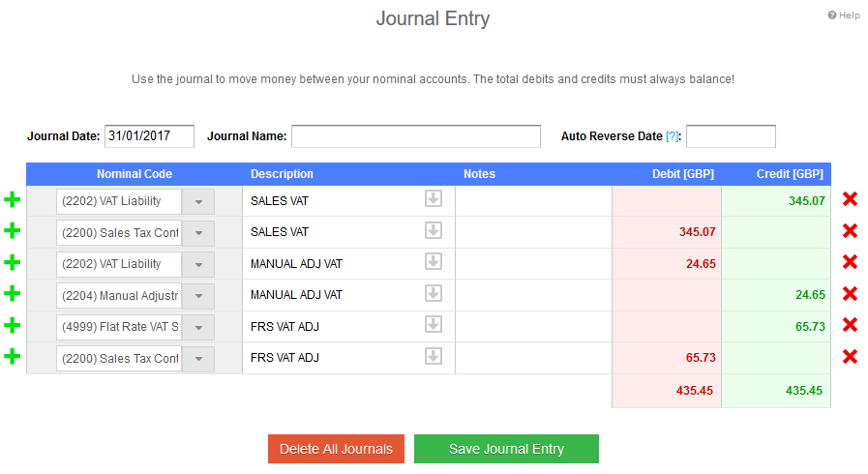Click Delete All Journals button
The image size is (868, 474).
(336, 449)
